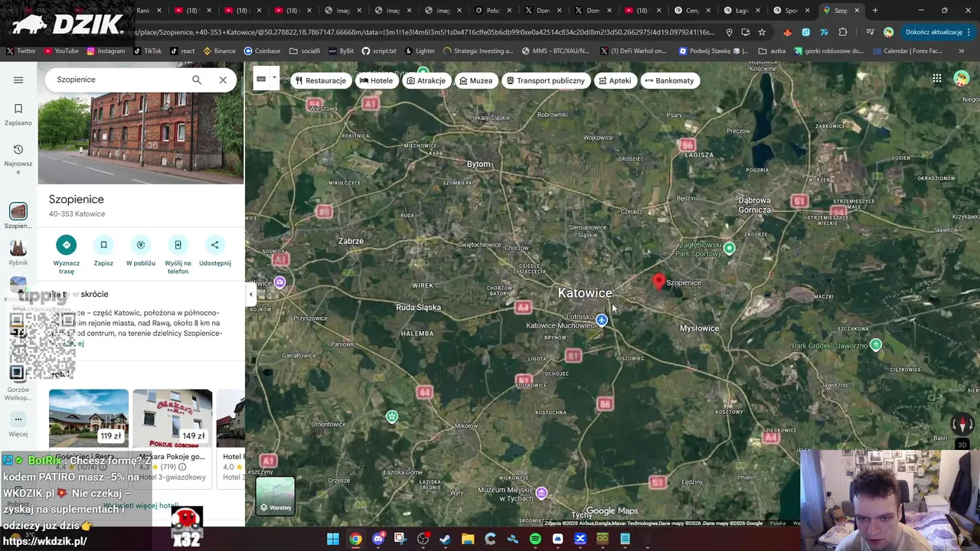Image resolution: width=980 pixels, height=551 pixels.
Task: Switch to the Spor browser tab
Action: 791,11
